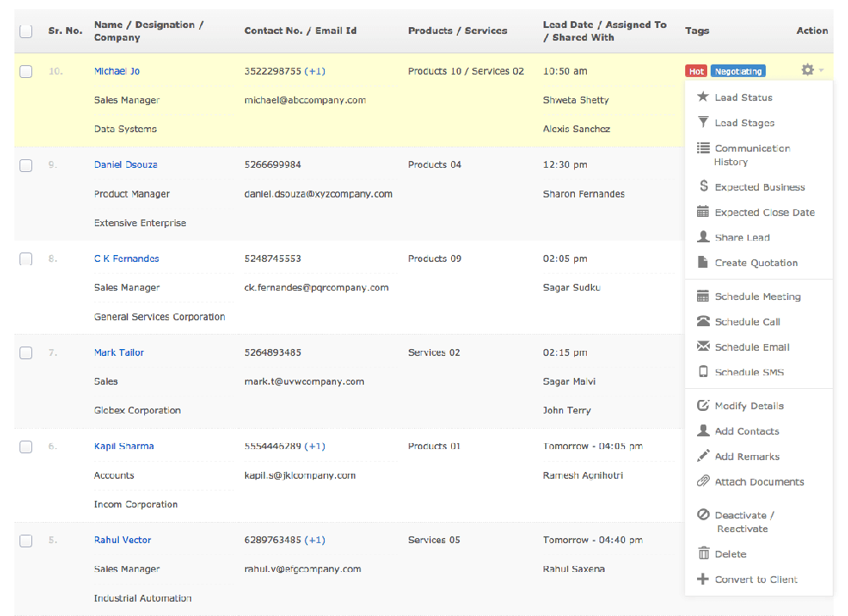Click email daniel.dsouza@xyzcompany.com
The image size is (848, 616).
(318, 193)
